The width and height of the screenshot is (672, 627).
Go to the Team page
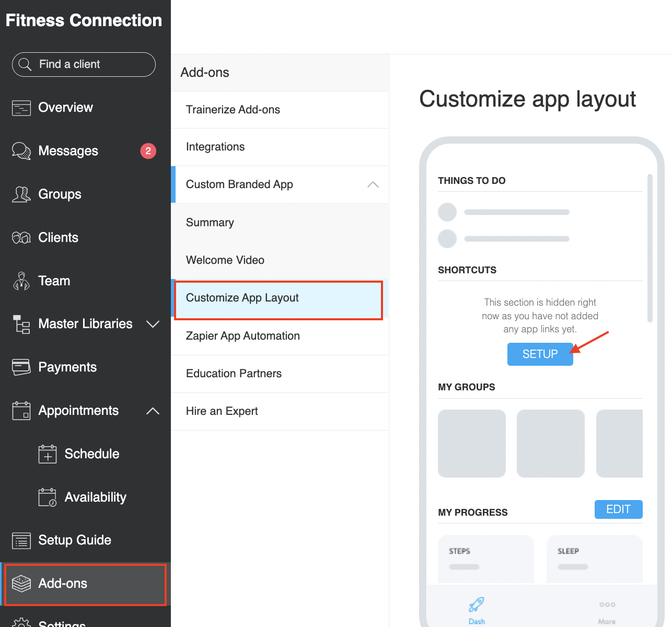54,281
